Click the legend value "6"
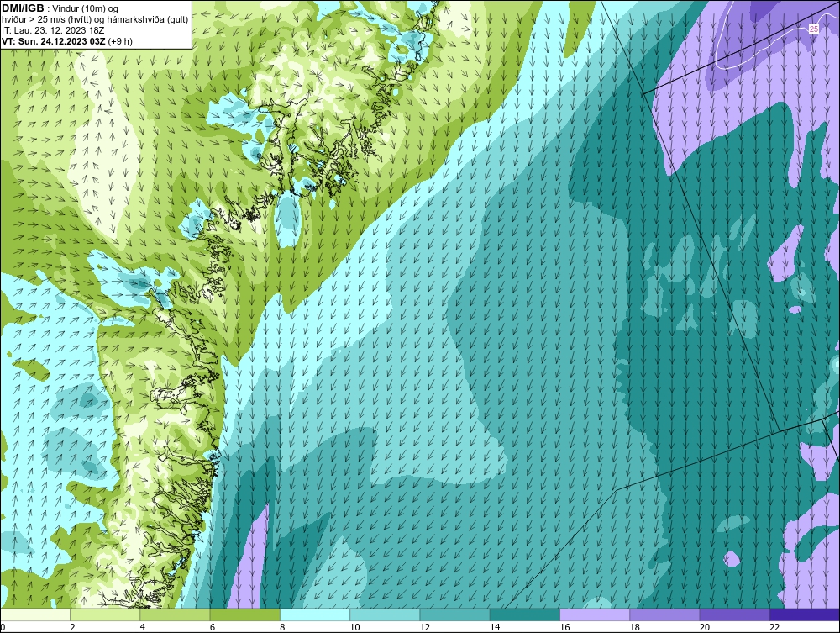The width and height of the screenshot is (840, 633). click(213, 627)
